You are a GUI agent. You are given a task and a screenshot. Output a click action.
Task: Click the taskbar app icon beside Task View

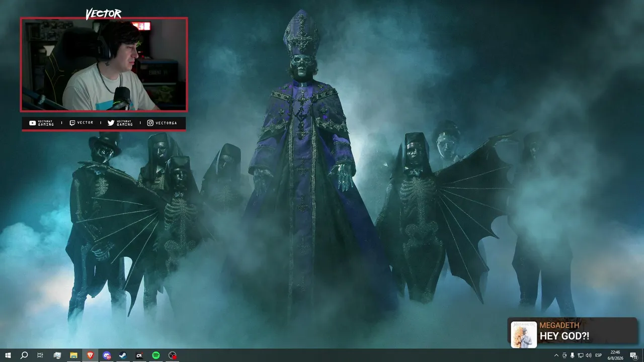coord(57,355)
